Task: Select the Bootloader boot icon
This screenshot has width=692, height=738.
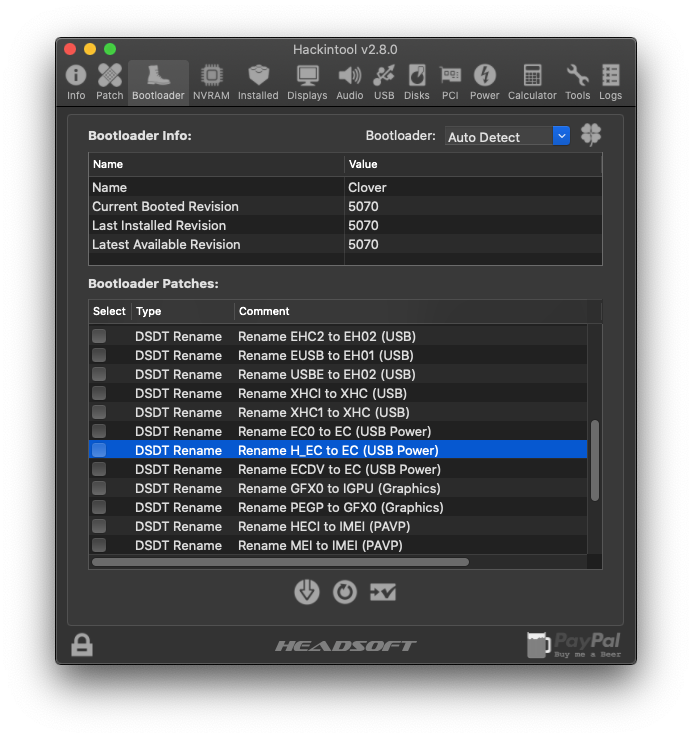Action: [x=158, y=82]
